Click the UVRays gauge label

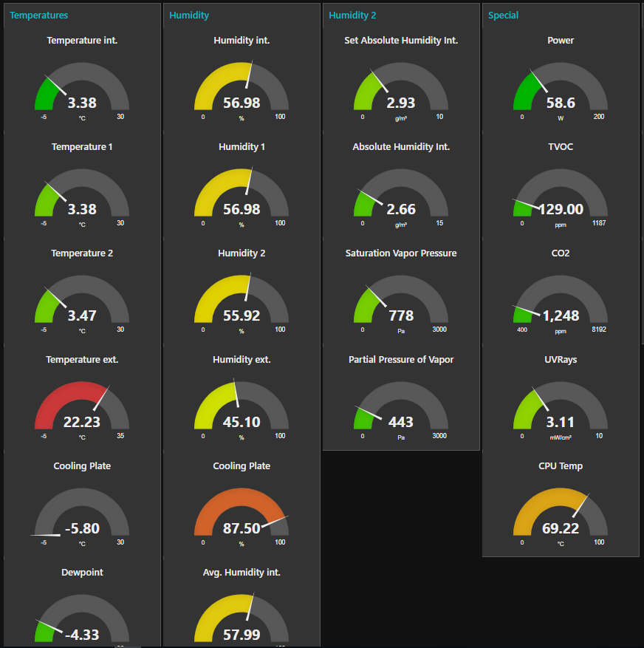(x=561, y=360)
